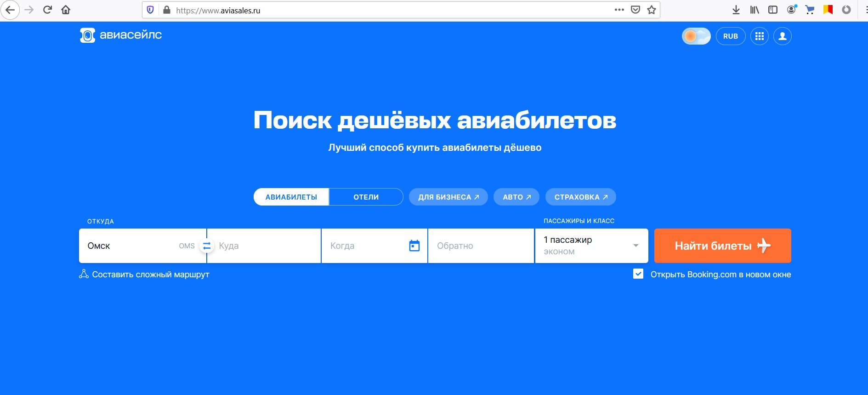Expand passengers and class dropdown

click(x=592, y=246)
